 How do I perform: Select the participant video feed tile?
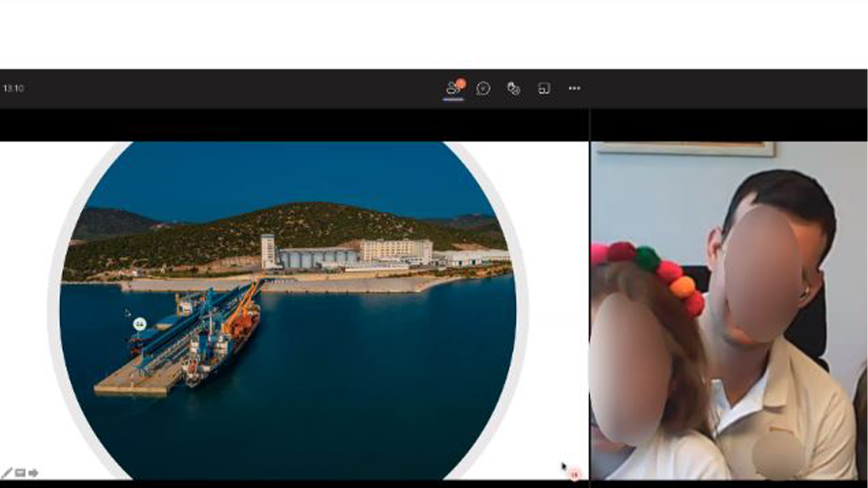click(729, 310)
